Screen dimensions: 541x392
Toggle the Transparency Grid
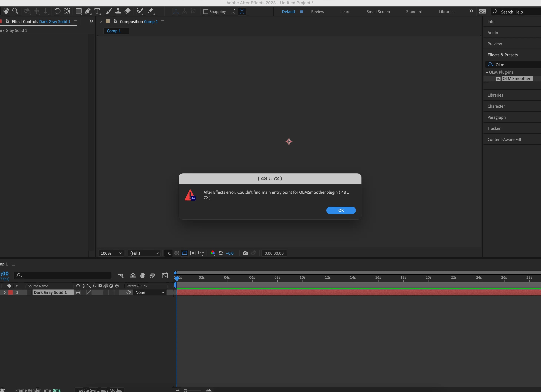tap(177, 253)
